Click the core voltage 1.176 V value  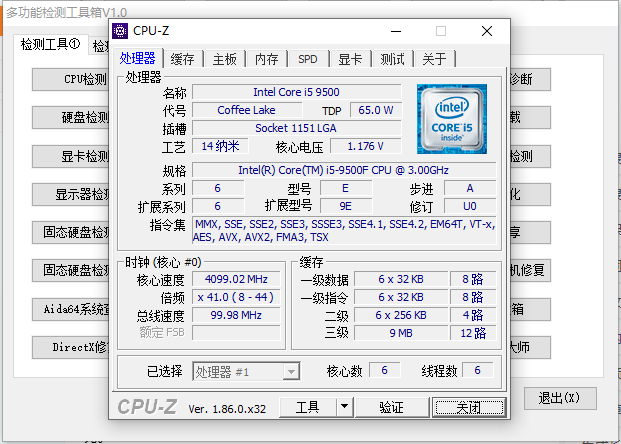366,146
